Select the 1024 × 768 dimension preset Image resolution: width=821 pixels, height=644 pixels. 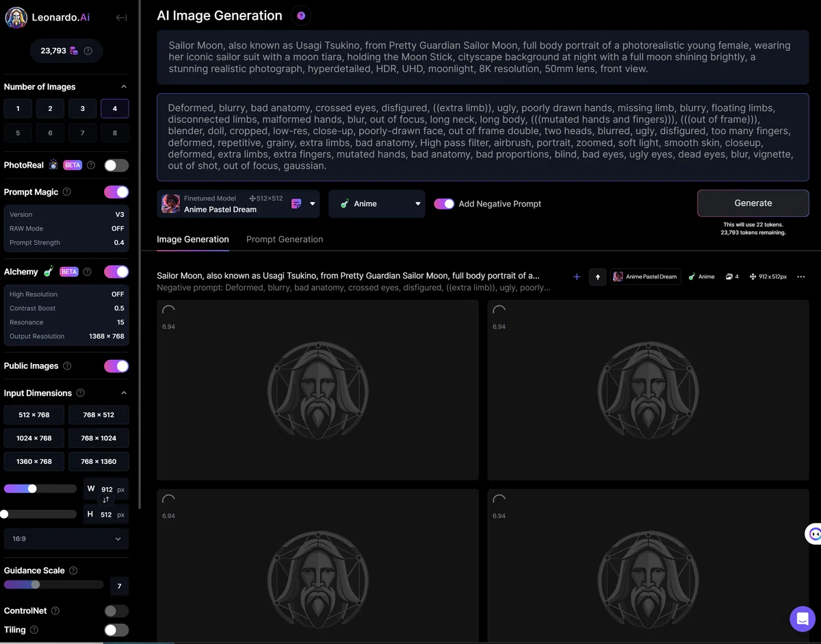[x=34, y=438]
